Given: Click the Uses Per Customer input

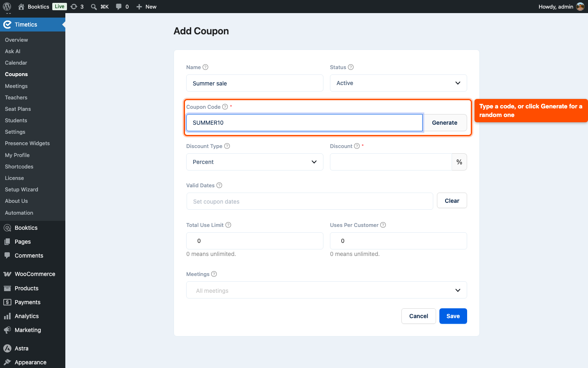Looking at the screenshot, I should click(399, 241).
